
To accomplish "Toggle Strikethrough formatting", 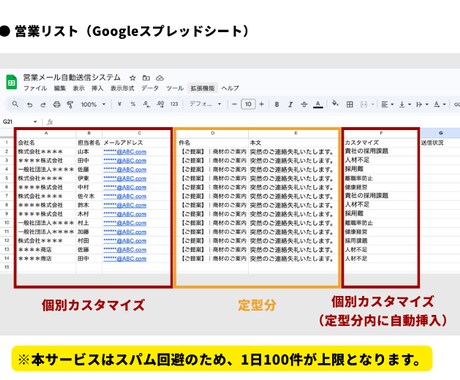I will (x=304, y=105).
